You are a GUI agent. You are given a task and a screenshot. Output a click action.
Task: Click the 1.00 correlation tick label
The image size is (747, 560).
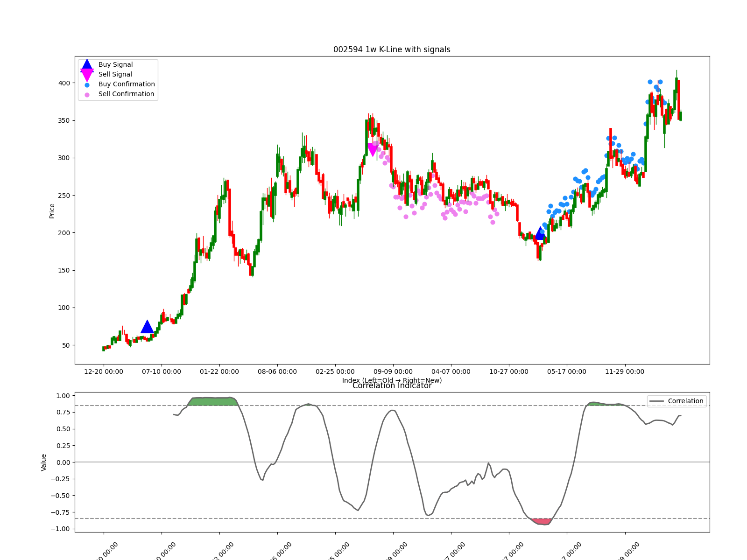63,396
